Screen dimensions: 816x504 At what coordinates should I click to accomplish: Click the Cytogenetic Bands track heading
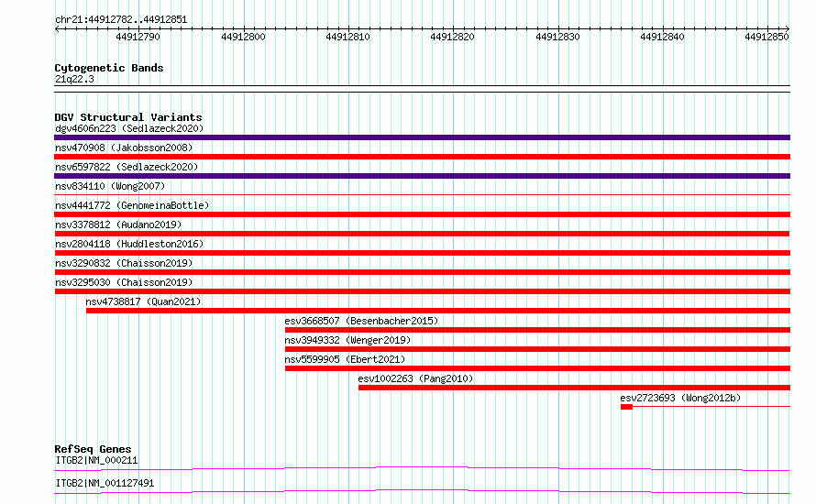(109, 68)
